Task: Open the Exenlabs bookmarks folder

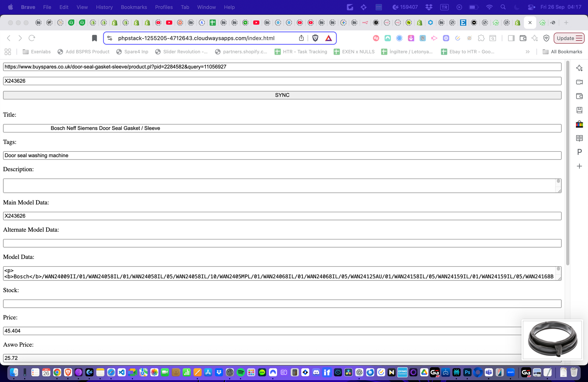Action: pos(37,52)
